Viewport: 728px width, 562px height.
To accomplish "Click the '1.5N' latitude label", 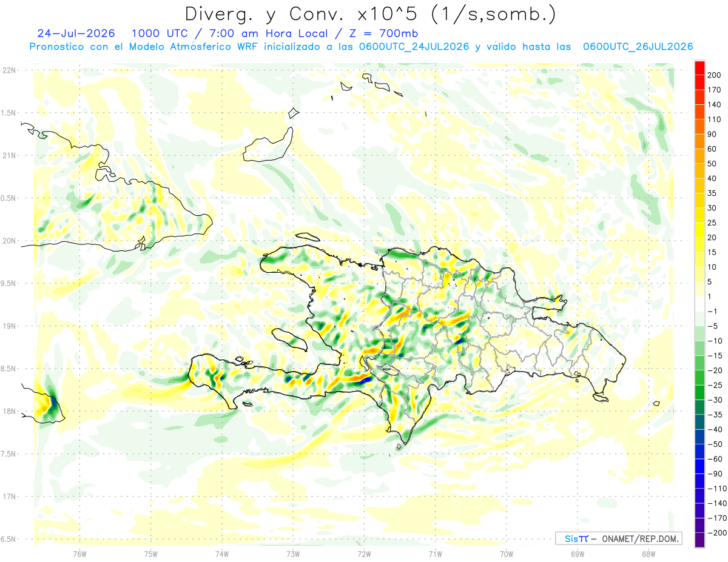I will point(8,113).
